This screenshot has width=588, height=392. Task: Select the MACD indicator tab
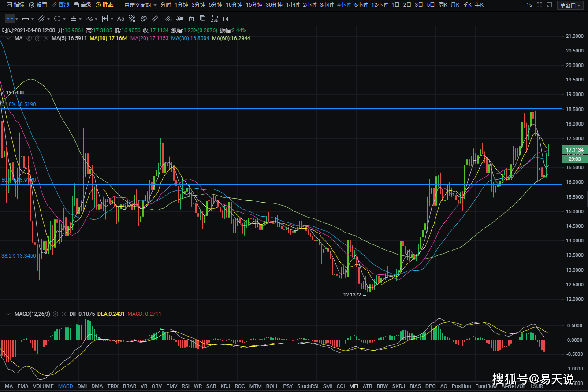coord(66,386)
